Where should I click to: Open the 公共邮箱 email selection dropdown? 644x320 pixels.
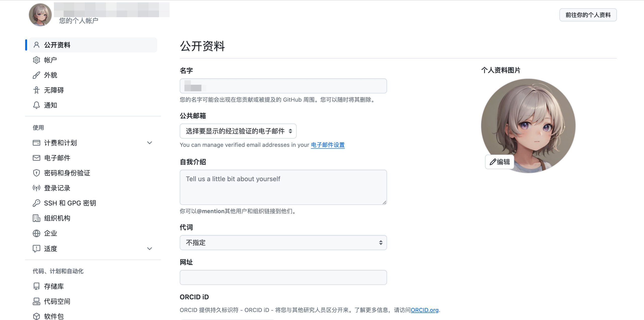click(x=238, y=131)
